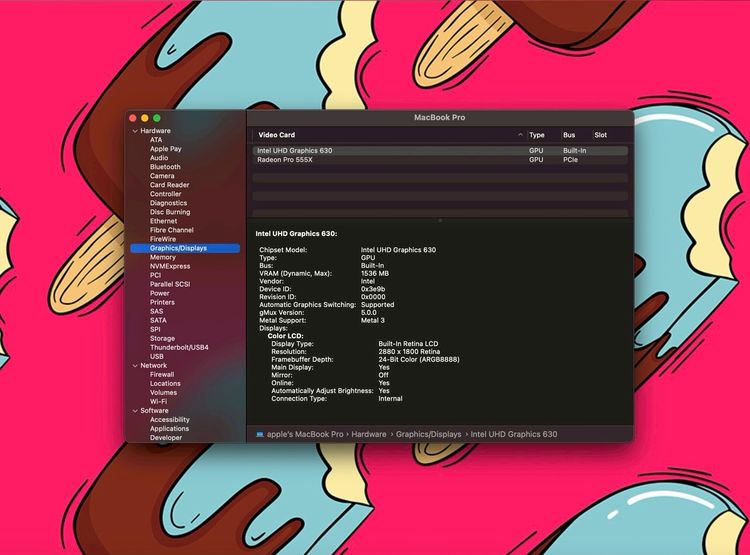Select the Intel UHD Graphics 630 row
Screen dimensions: 750x555
[295, 151]
